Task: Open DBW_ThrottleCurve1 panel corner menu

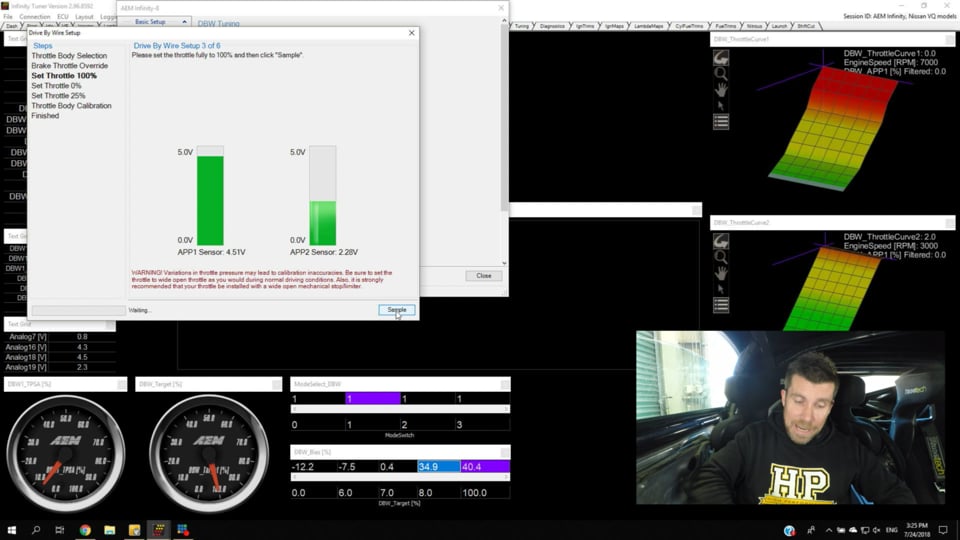Action: pos(949,39)
